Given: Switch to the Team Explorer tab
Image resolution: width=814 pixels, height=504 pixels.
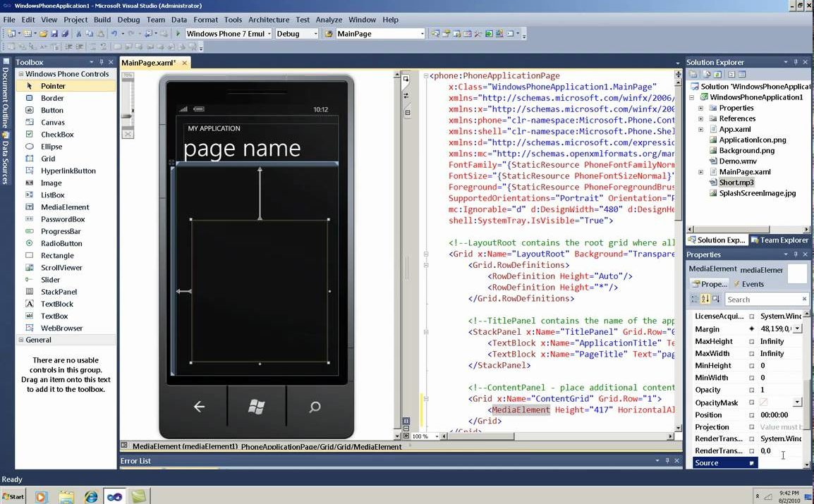Looking at the screenshot, I should click(779, 240).
